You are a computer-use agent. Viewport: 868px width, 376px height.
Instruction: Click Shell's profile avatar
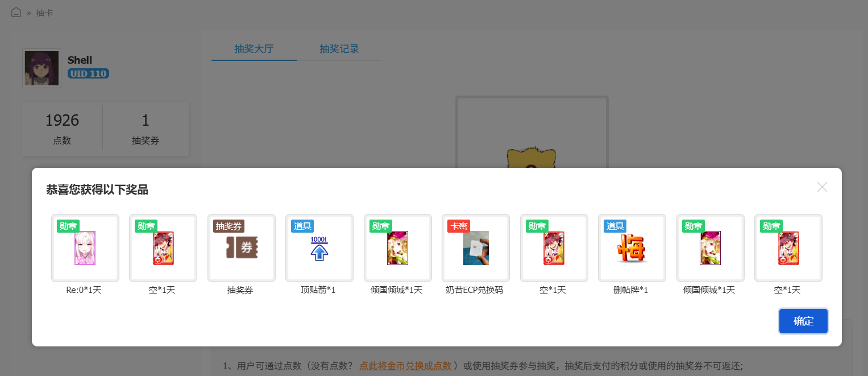coord(41,68)
